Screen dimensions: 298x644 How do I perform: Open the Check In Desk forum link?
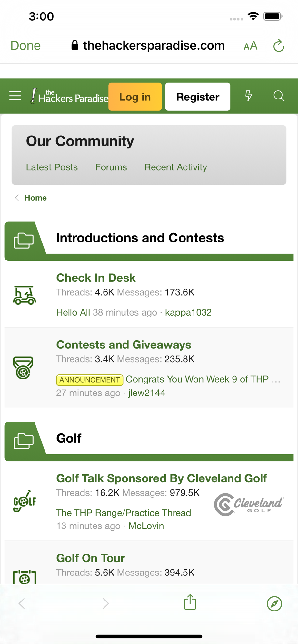[96, 278]
